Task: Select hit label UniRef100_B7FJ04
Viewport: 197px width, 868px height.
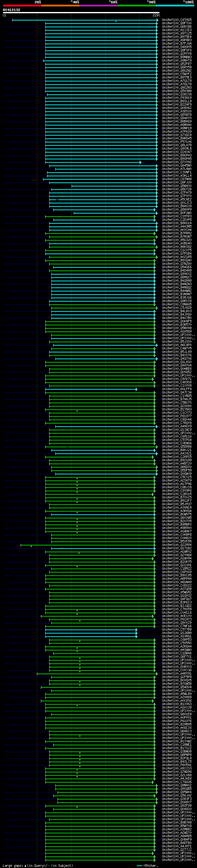Action: (177, 43)
